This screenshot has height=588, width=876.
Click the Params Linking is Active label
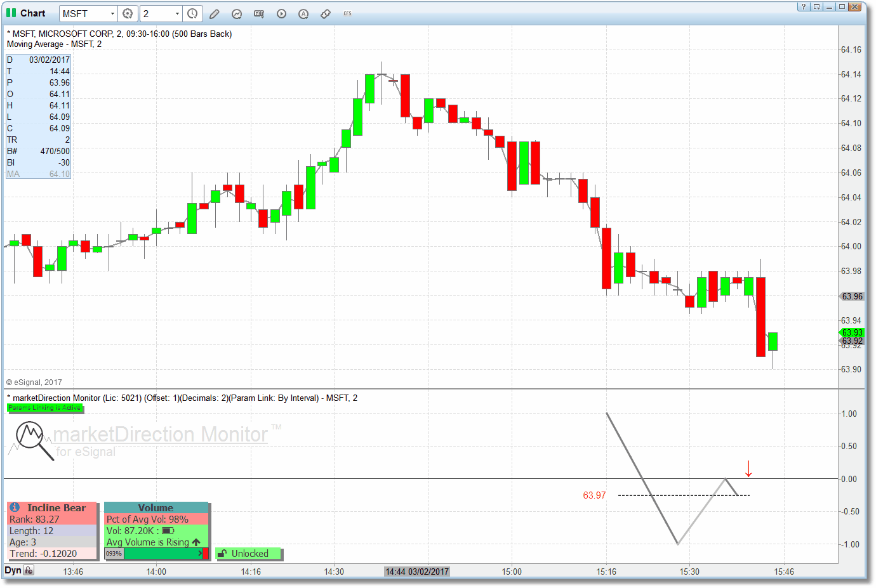(44, 408)
